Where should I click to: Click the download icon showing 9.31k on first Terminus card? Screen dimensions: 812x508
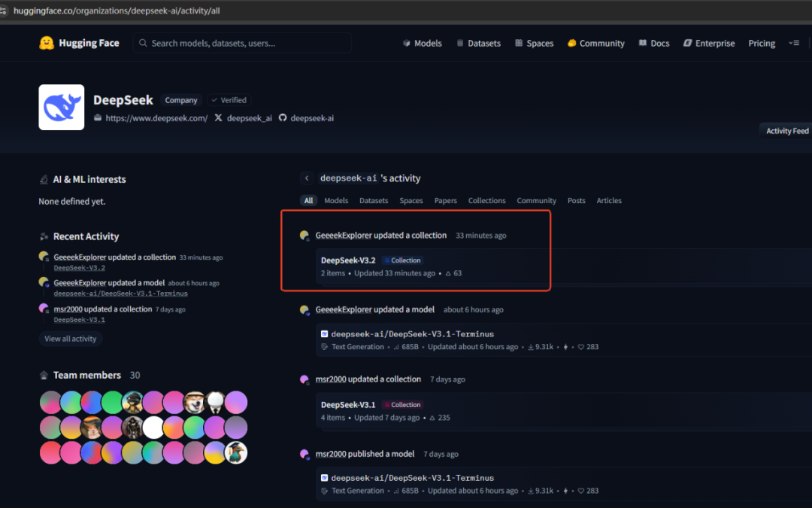[x=530, y=347]
